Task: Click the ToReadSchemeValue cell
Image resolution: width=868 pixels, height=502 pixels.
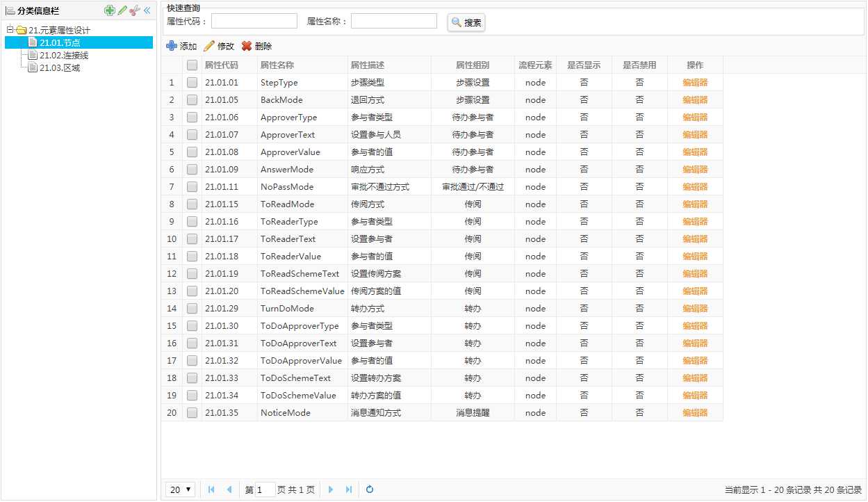Action: [302, 291]
